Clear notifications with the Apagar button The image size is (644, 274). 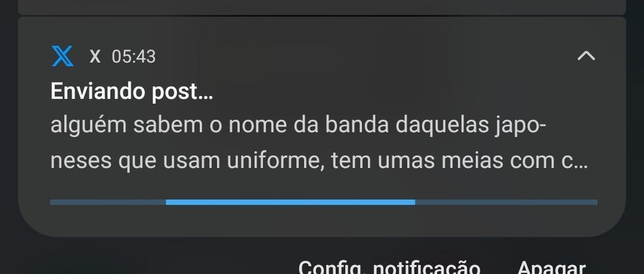point(551,267)
